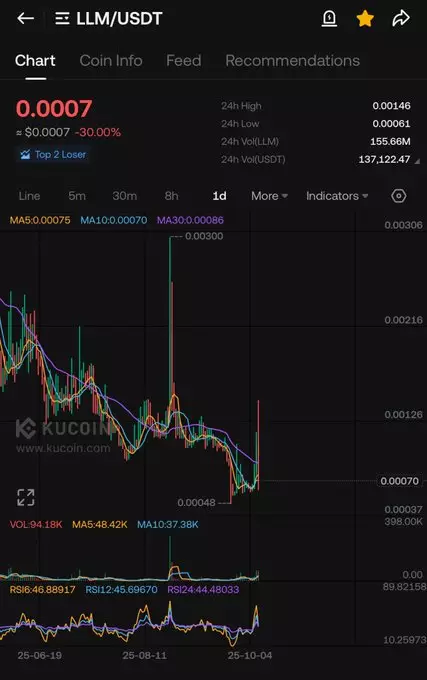Go to Recommendations tab
427x680 pixels.
coord(293,61)
